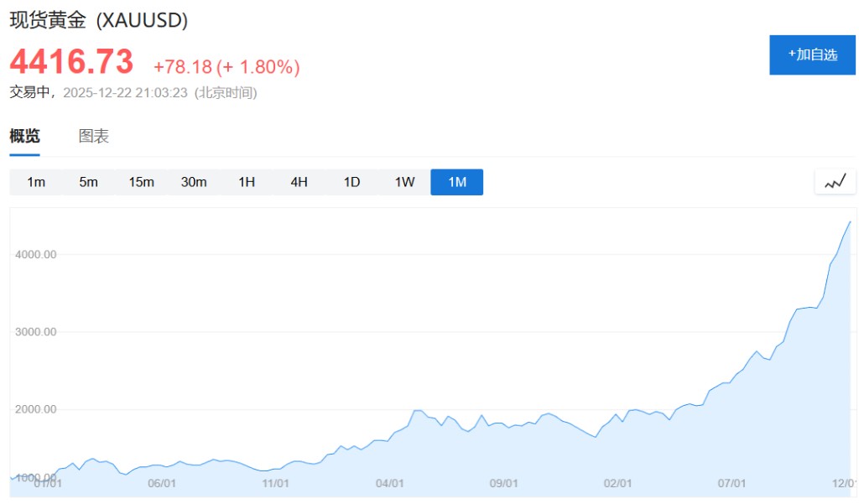Show the 1W weekly chart

[x=404, y=182]
